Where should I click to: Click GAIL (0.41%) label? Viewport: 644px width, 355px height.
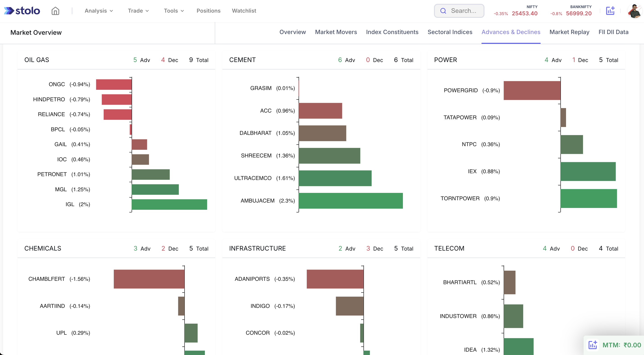[72, 144]
